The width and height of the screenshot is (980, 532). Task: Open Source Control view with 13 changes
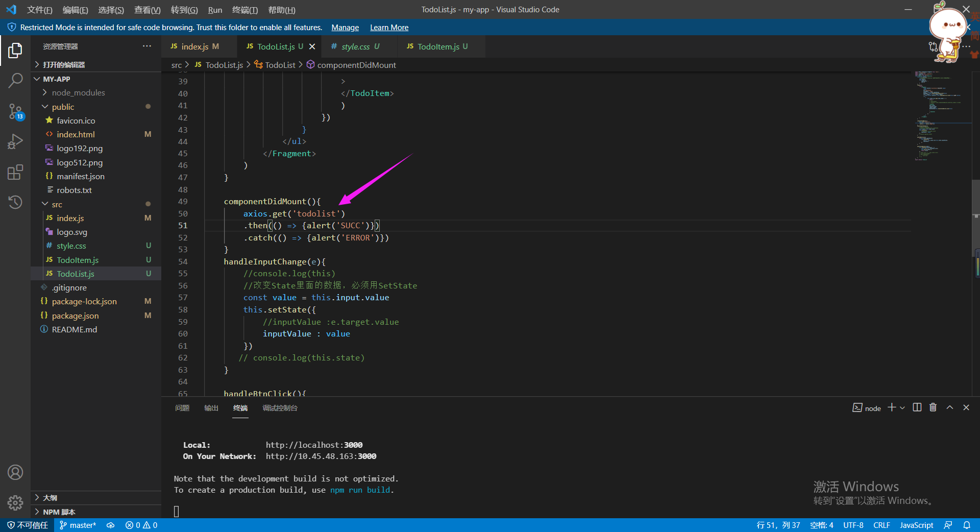(x=15, y=111)
